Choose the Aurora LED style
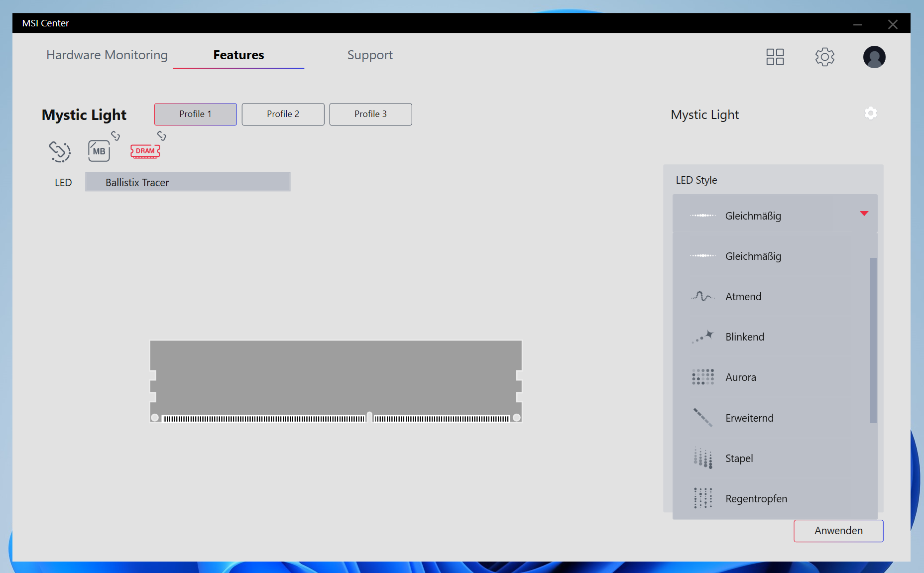 point(771,377)
